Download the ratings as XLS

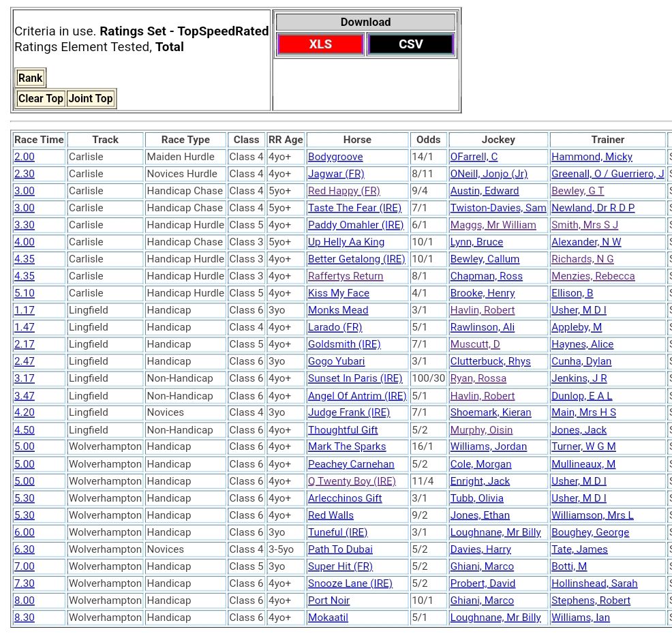(320, 44)
